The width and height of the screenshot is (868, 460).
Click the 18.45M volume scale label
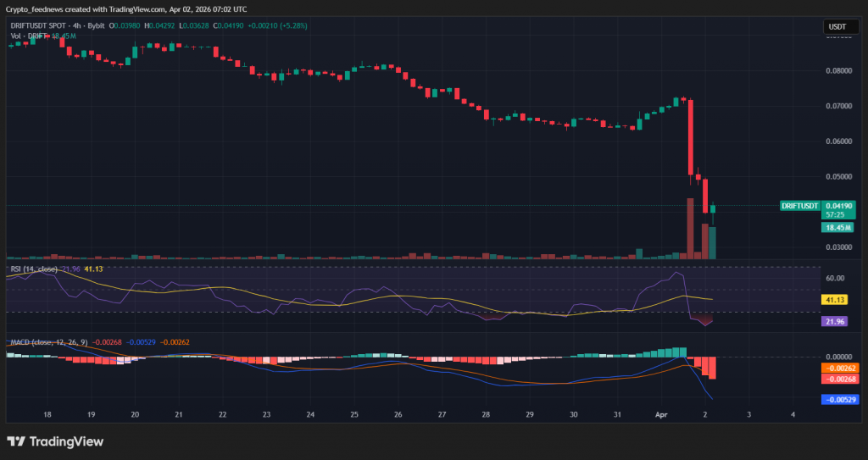coord(838,227)
